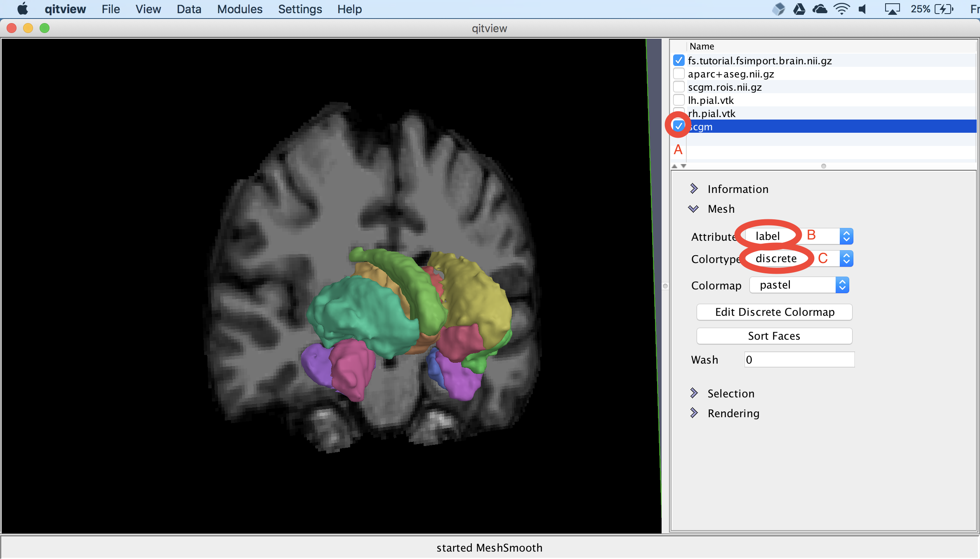The height and width of the screenshot is (559, 980).
Task: Toggle the lh.pial.vtk checkbox on
Action: click(x=678, y=100)
